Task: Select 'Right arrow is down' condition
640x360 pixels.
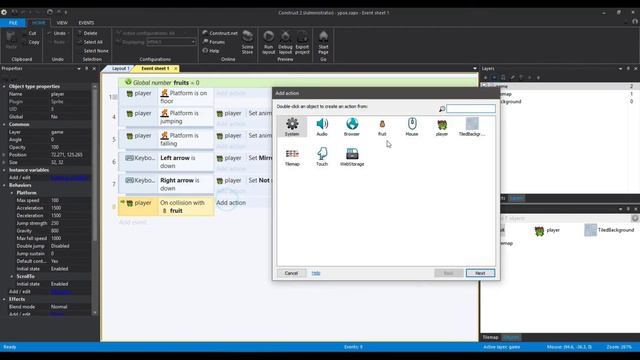Action: pyautogui.click(x=186, y=184)
